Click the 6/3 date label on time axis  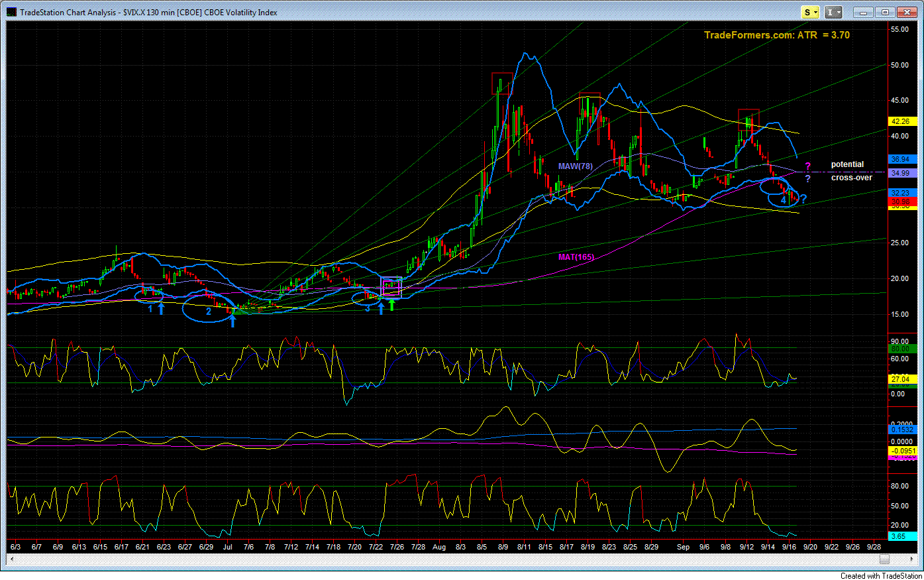16,548
